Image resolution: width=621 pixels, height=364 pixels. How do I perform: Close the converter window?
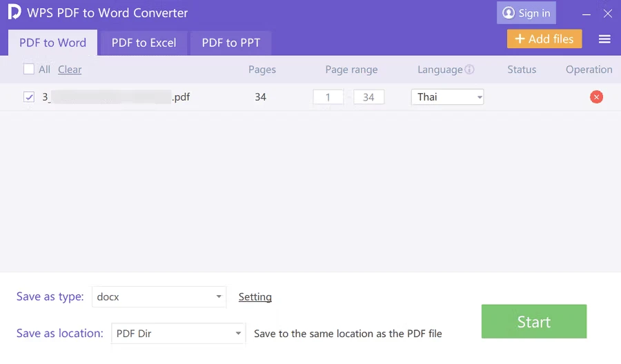(x=607, y=13)
